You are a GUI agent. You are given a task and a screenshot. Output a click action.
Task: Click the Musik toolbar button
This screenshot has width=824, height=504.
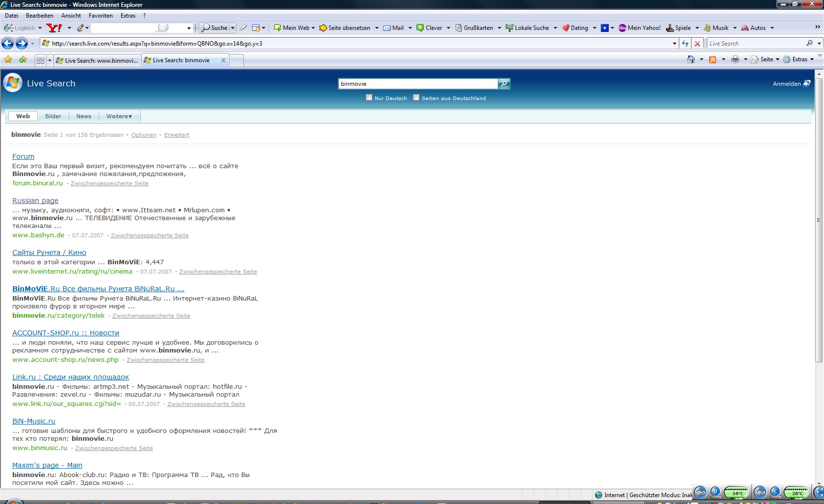point(716,28)
